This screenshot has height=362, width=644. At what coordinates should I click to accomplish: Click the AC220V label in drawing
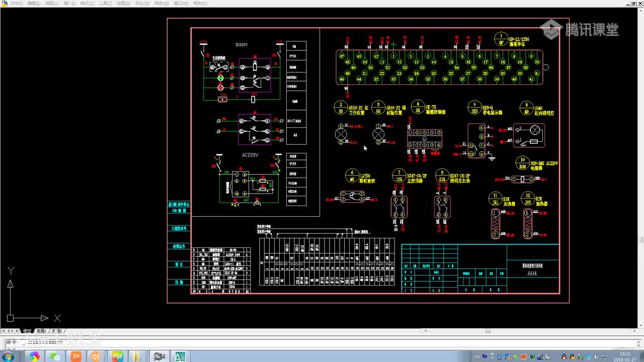click(250, 155)
